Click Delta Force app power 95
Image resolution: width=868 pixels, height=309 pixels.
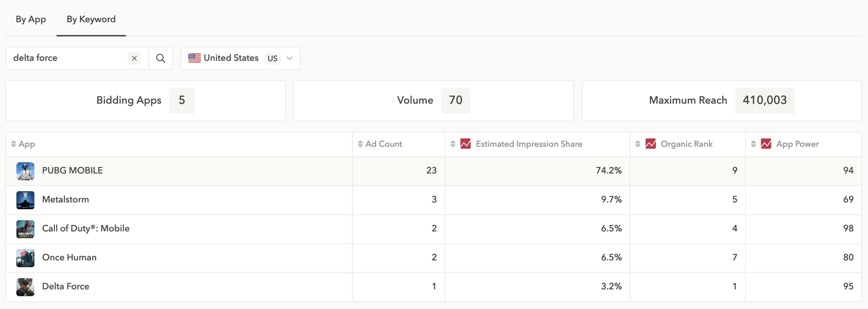(848, 286)
